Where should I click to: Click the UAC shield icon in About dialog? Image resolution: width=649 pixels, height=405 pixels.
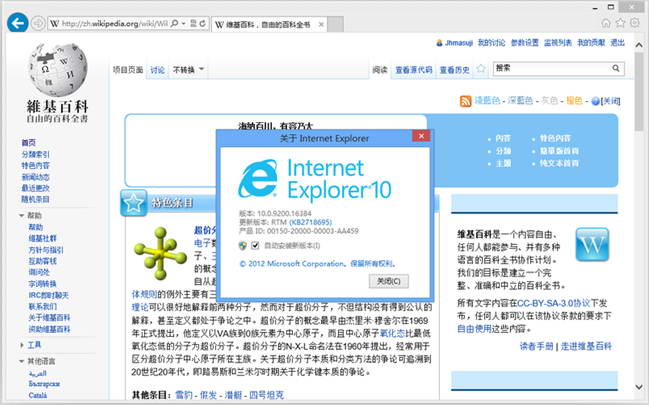[243, 246]
